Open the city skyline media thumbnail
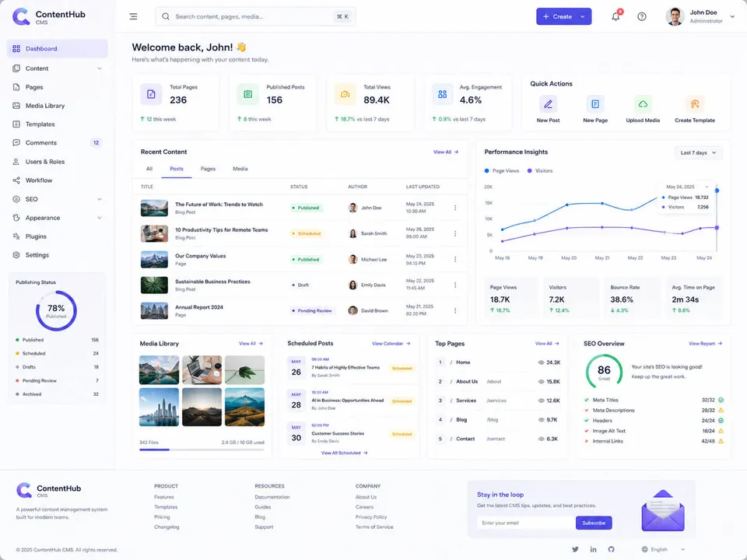The width and height of the screenshot is (747, 560). pos(159,407)
